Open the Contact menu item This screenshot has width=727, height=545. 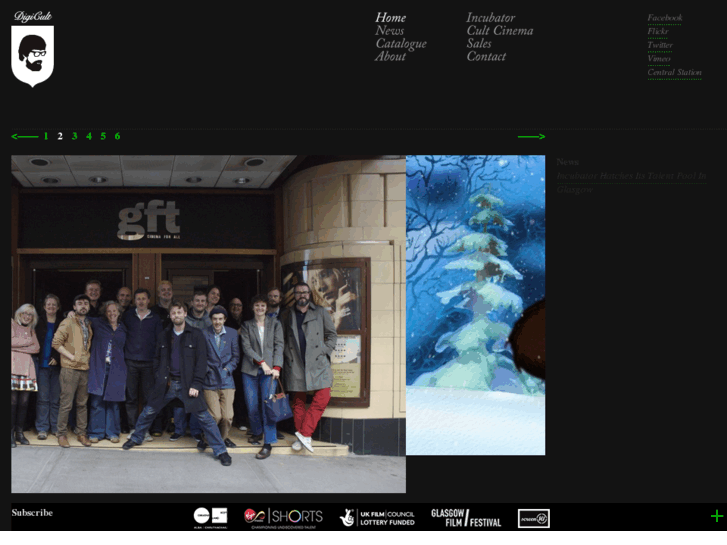pyautogui.click(x=486, y=57)
